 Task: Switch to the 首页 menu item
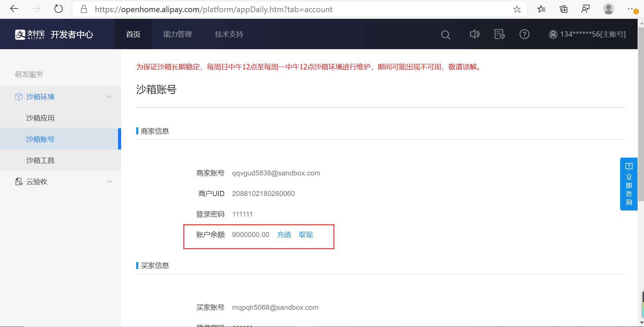[x=133, y=34]
